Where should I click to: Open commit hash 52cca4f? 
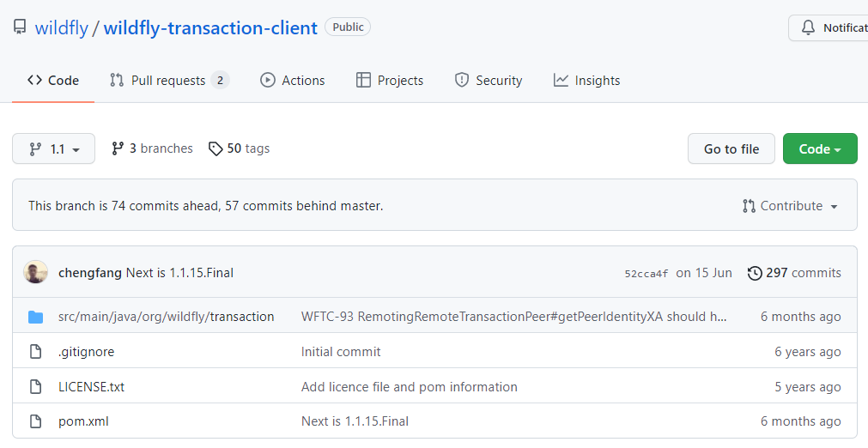point(646,274)
